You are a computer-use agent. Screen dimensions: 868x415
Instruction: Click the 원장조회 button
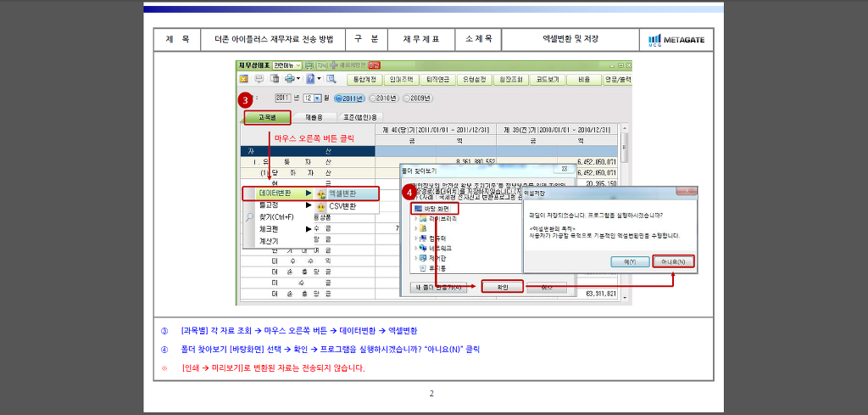510,79
